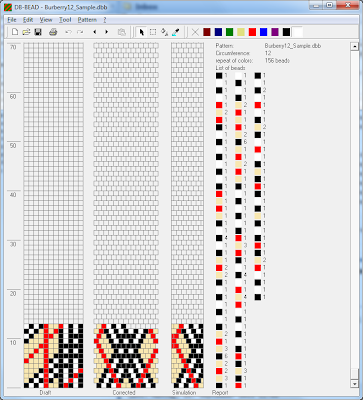This screenshot has width=363, height=400.
Task: Select the fill bucket tool
Action: pyautogui.click(x=164, y=32)
